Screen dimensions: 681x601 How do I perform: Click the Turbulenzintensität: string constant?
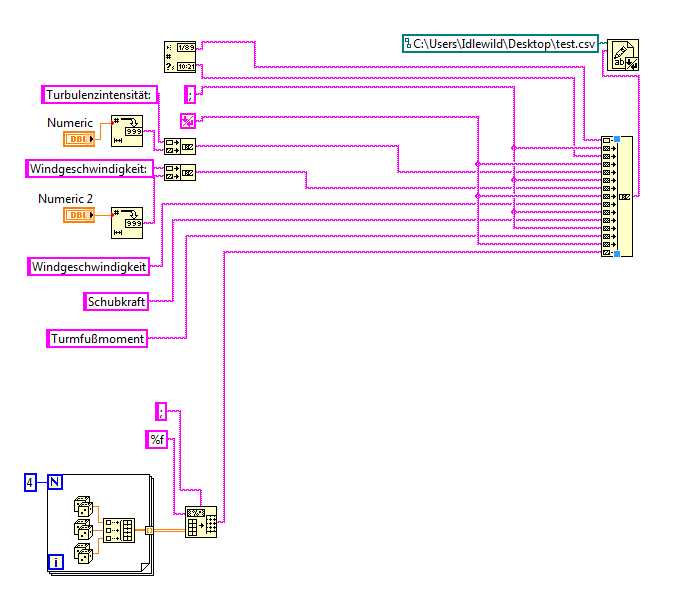point(99,95)
